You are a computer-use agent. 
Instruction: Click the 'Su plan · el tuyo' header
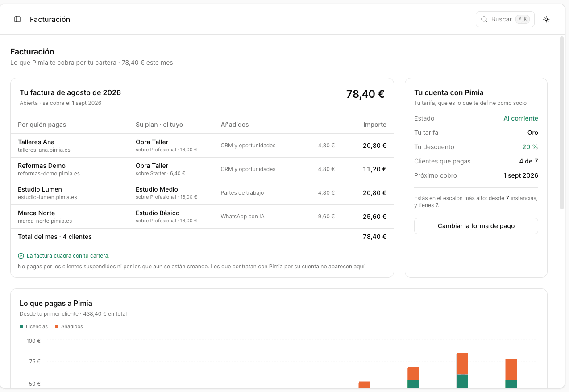[159, 125]
